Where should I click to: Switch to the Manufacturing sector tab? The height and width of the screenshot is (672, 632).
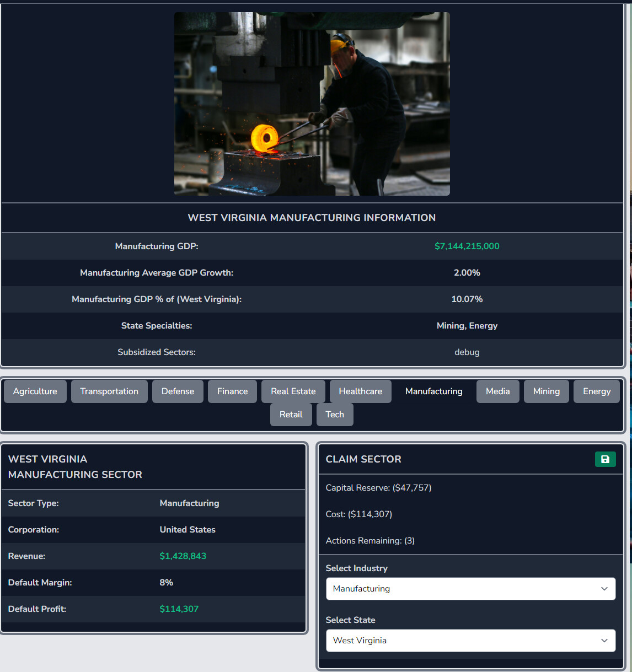tap(433, 391)
